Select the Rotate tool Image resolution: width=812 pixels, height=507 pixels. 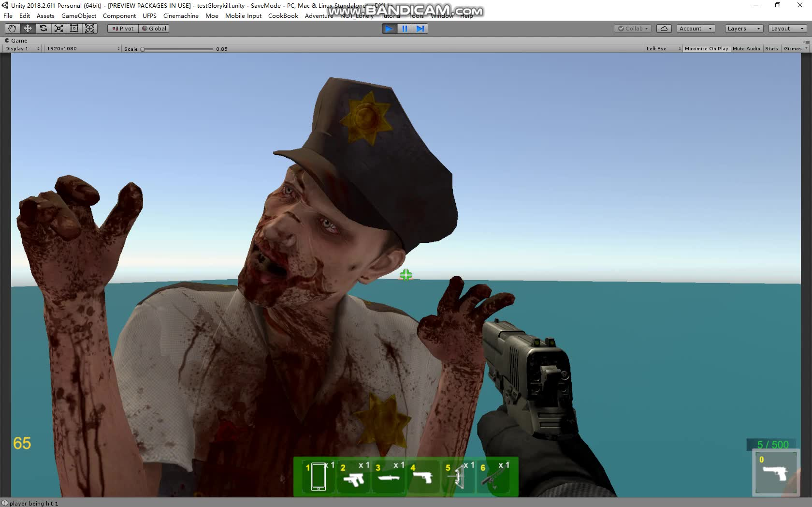43,29
